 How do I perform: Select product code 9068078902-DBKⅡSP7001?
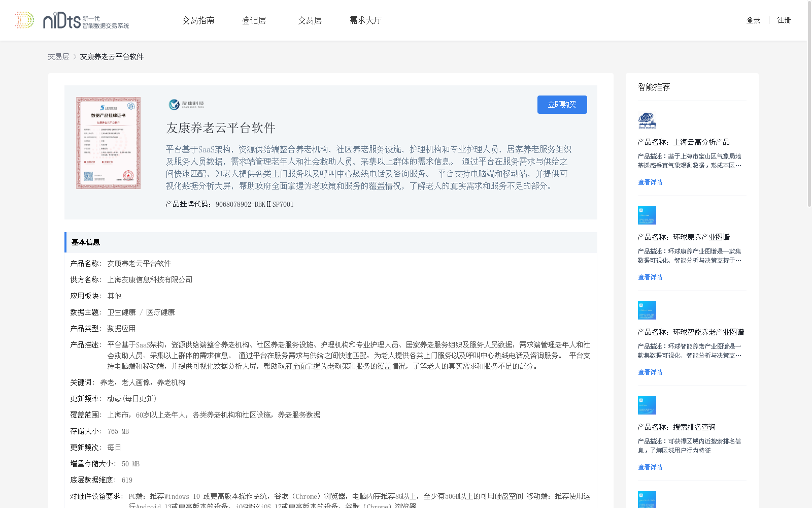(254, 204)
